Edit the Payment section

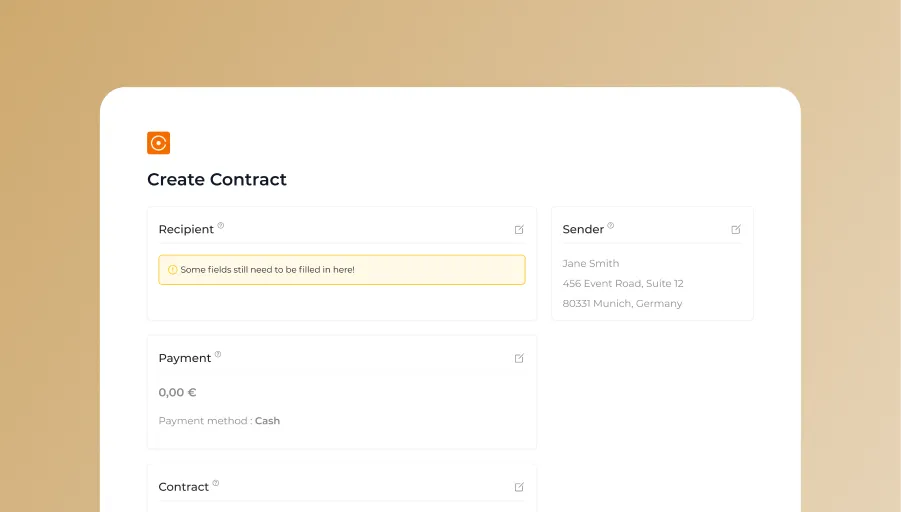519,358
